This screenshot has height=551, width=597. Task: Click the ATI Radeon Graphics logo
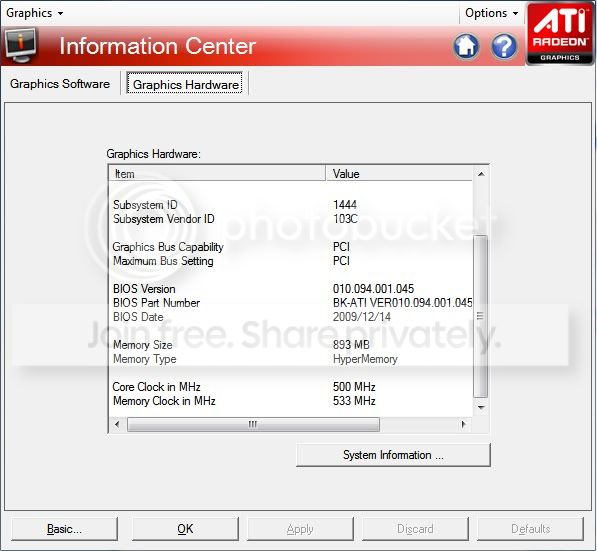tap(560, 34)
